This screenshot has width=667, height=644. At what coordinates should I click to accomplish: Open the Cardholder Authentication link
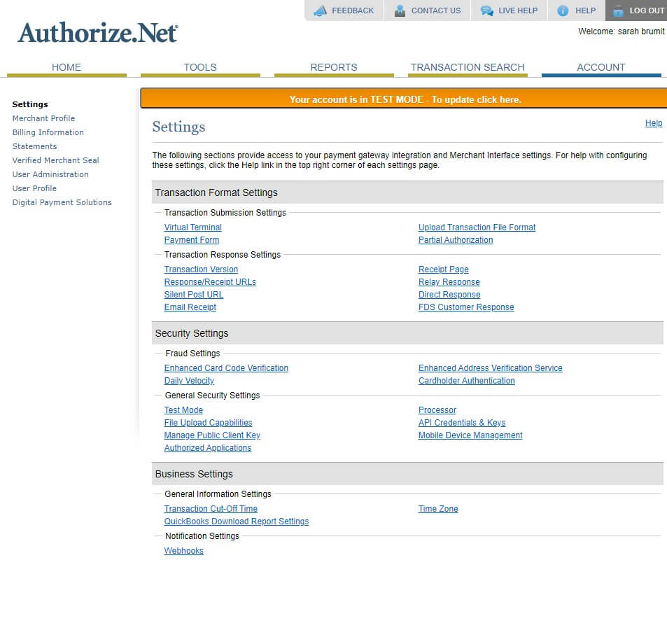click(x=466, y=381)
